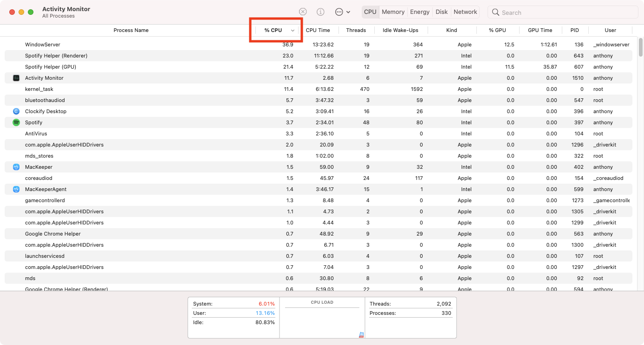Click the search magnifier icon

(495, 13)
